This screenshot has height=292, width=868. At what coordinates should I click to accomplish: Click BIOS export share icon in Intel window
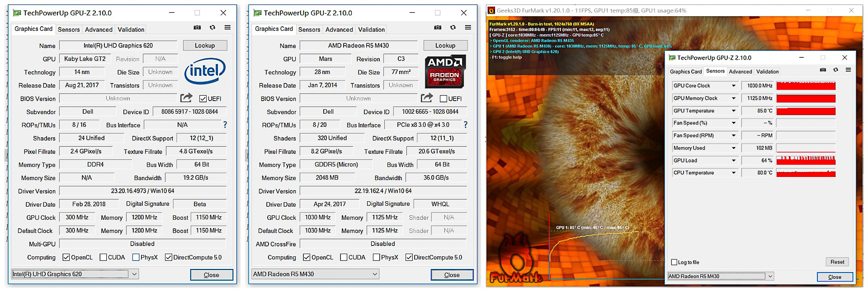click(186, 97)
